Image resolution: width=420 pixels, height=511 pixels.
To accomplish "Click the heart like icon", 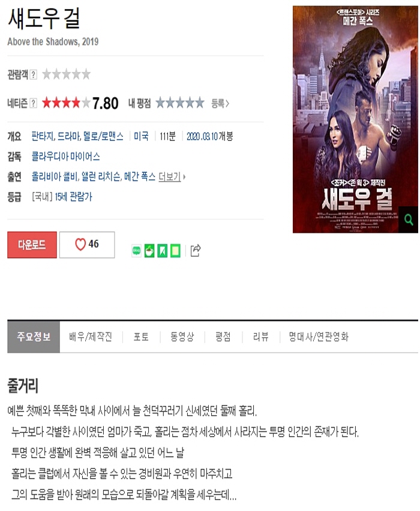I will (x=80, y=244).
